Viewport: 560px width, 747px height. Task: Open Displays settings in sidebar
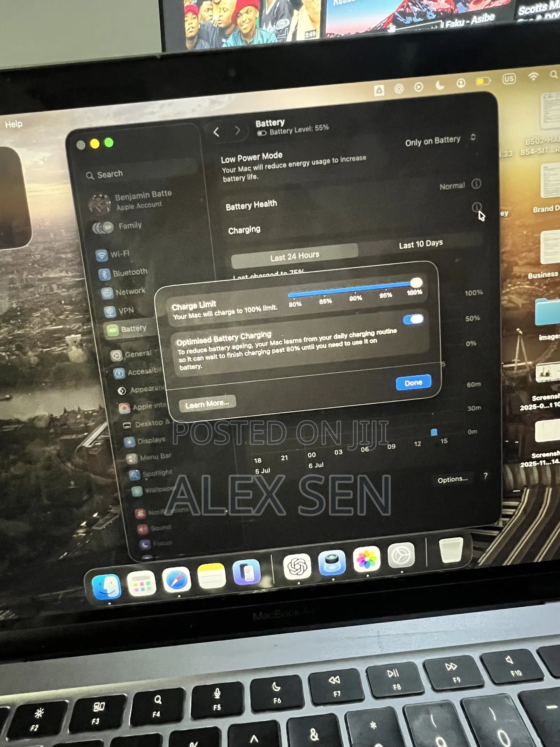145,441
